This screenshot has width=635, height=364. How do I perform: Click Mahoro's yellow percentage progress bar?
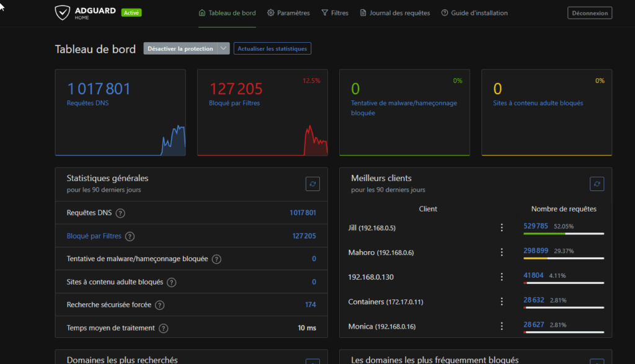[x=564, y=259]
